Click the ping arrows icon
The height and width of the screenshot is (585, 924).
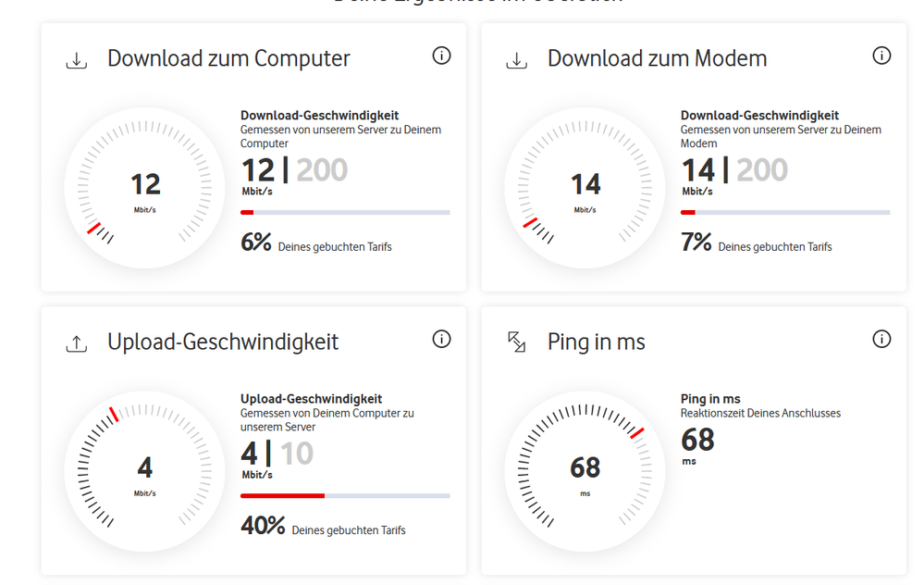click(516, 342)
